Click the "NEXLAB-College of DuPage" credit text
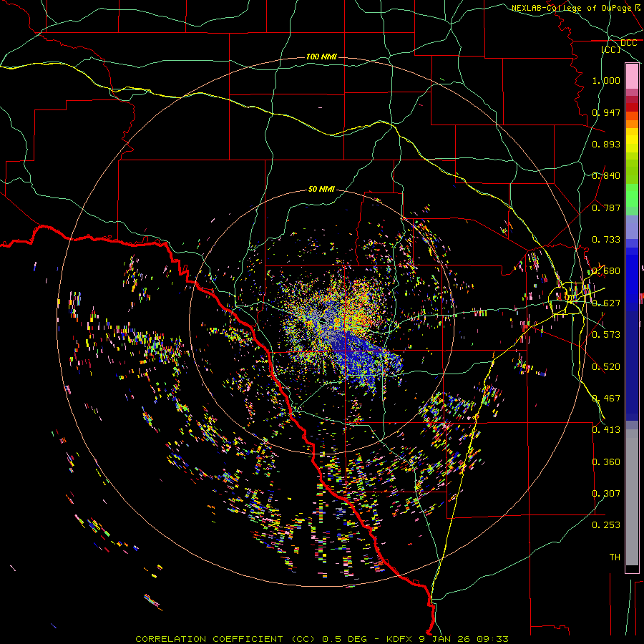 (571, 8)
